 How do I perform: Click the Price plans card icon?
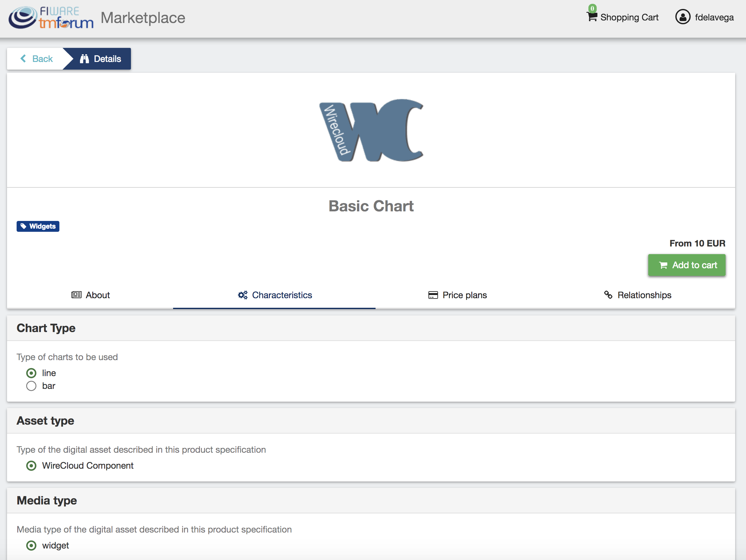(x=433, y=295)
